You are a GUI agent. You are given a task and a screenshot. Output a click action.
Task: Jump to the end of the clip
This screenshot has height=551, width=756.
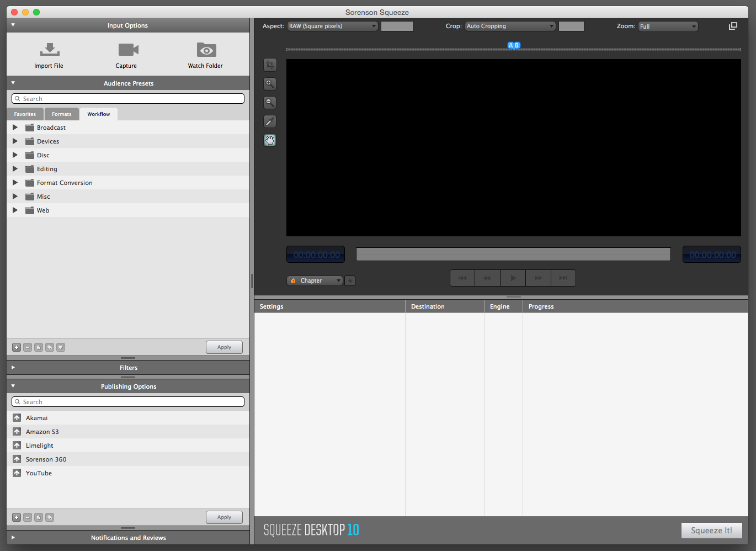click(x=563, y=278)
